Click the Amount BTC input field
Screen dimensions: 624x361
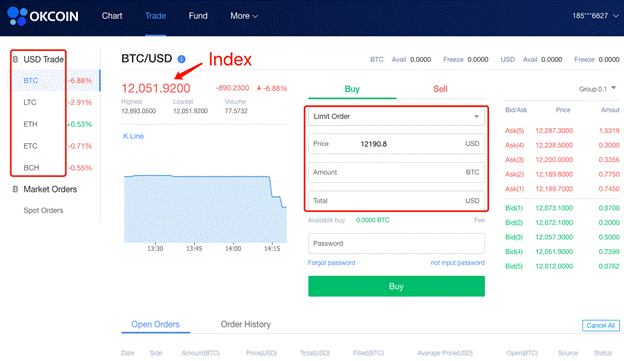[396, 172]
